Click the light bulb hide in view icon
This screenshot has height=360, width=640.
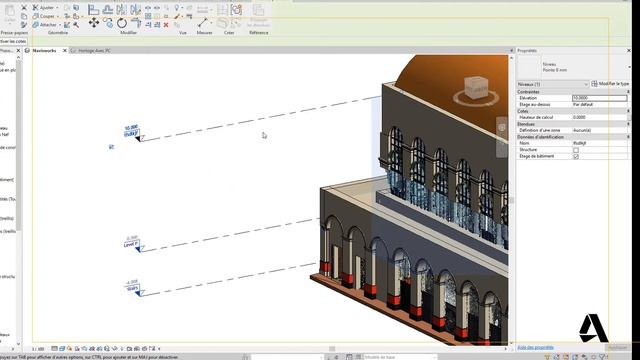click(x=177, y=8)
